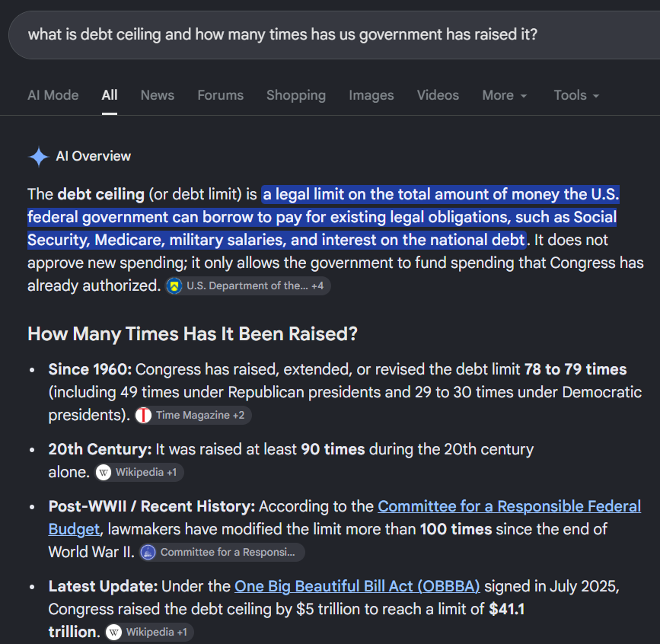Open the U.S. Department of the... +4 source chip
The image size is (660, 644).
pos(247,286)
